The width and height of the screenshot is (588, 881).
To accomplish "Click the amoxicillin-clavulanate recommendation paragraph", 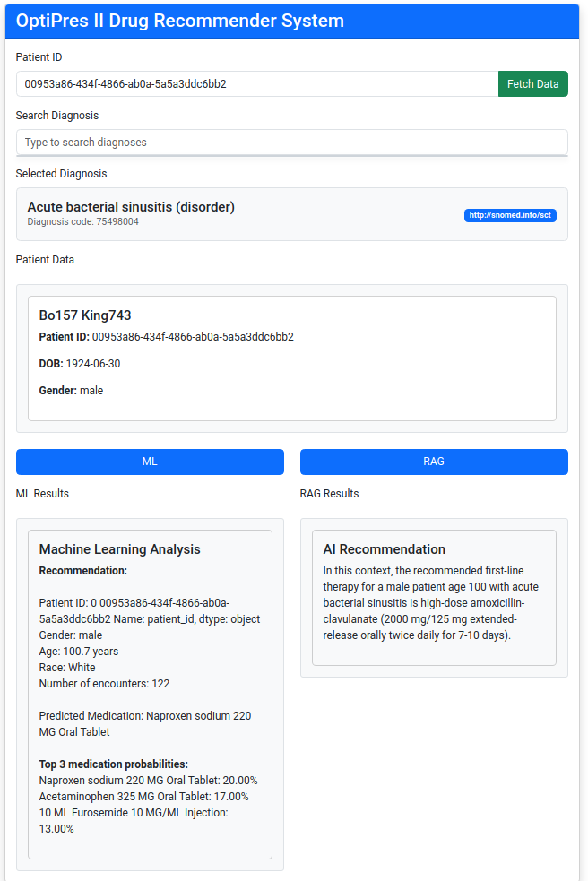I will tap(432, 603).
